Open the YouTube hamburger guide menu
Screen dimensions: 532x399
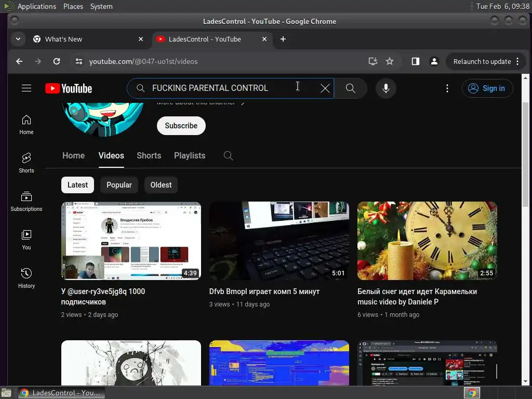point(26,88)
